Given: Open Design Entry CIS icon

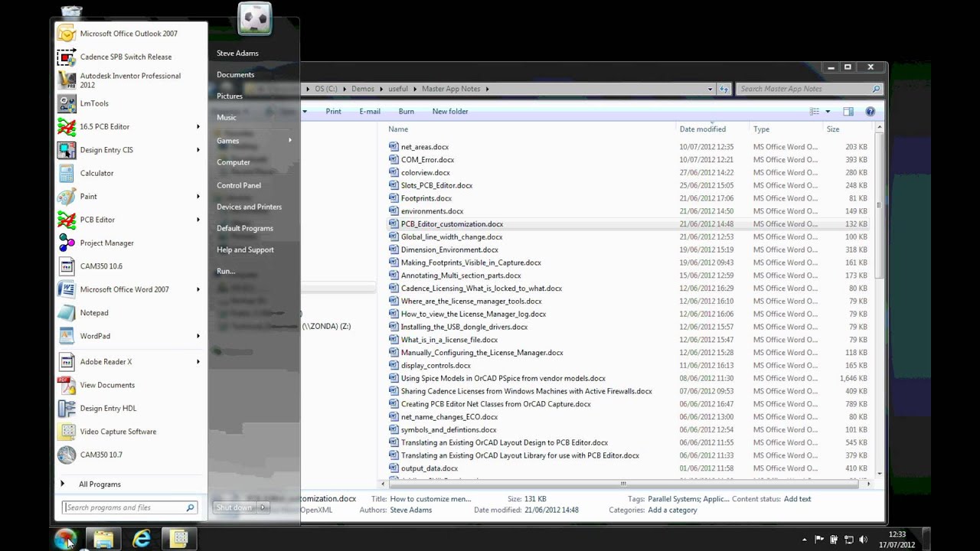Looking at the screenshot, I should coord(67,150).
